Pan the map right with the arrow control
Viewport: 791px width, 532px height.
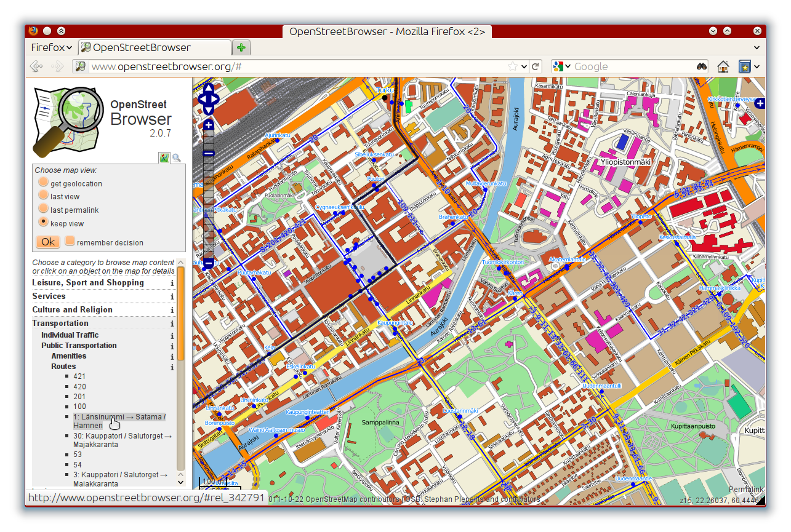(x=215, y=98)
